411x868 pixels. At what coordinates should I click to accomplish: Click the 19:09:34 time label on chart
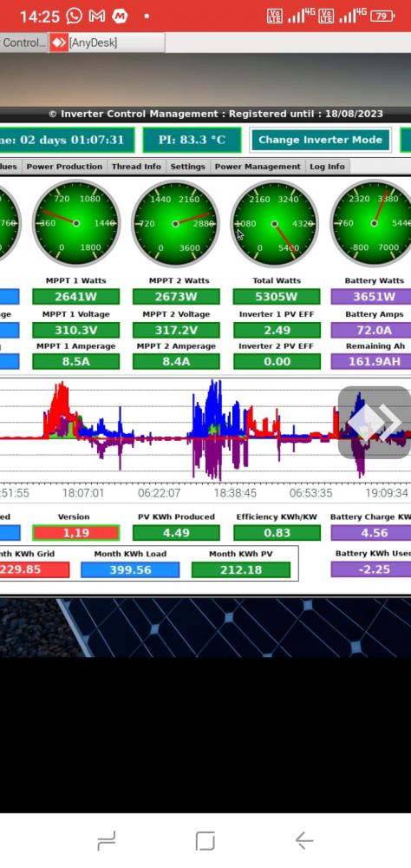pos(387,493)
